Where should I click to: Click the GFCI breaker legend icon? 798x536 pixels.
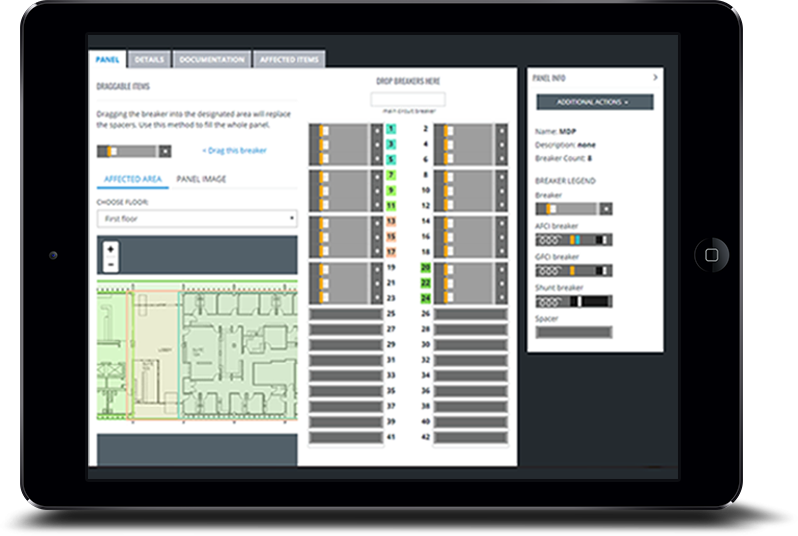(x=574, y=270)
